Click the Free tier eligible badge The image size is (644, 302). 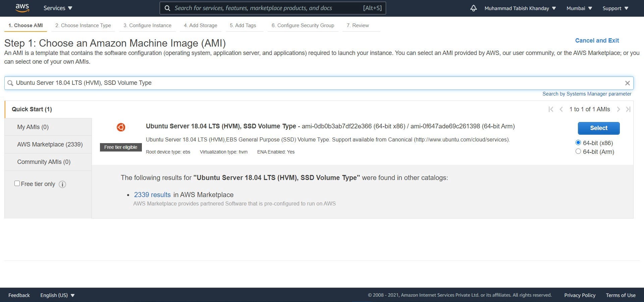121,147
